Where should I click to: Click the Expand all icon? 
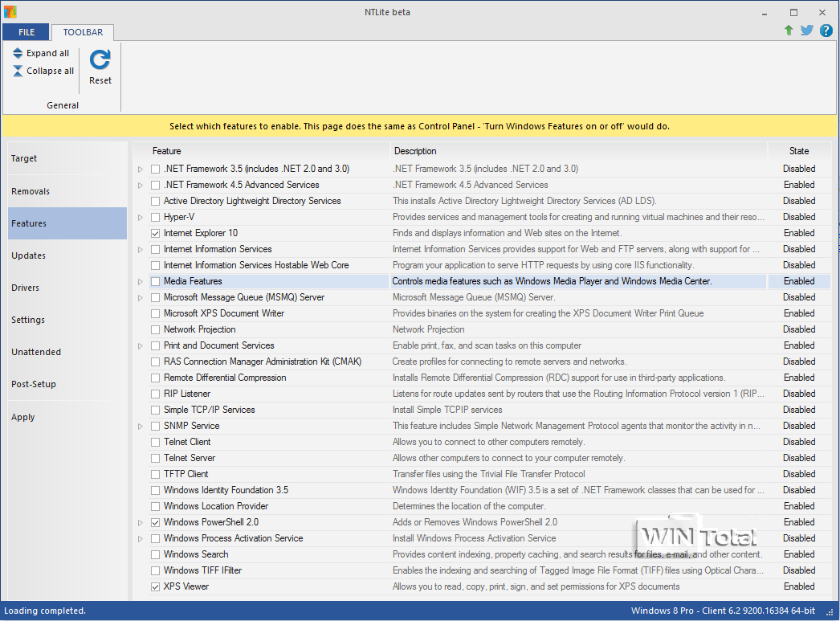[x=18, y=53]
